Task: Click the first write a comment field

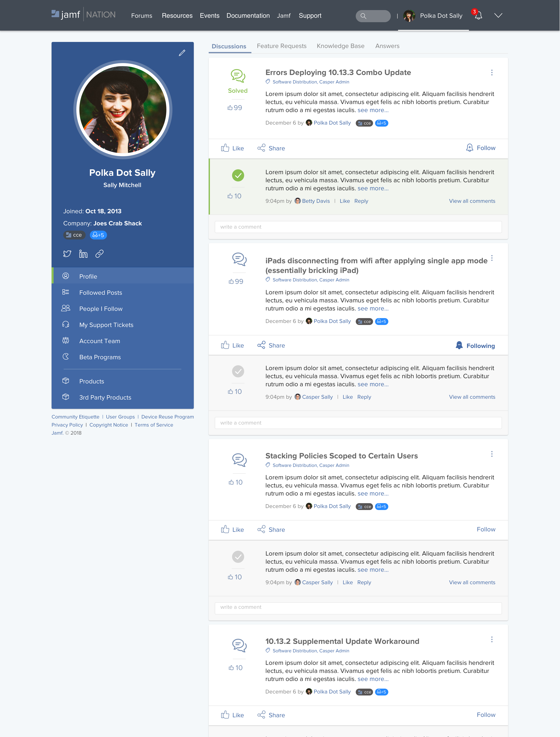Action: 358,227
